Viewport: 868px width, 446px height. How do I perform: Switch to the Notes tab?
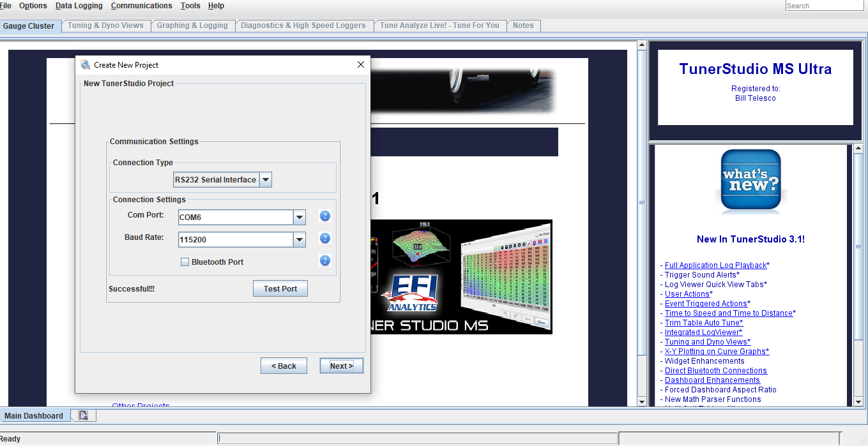click(523, 26)
